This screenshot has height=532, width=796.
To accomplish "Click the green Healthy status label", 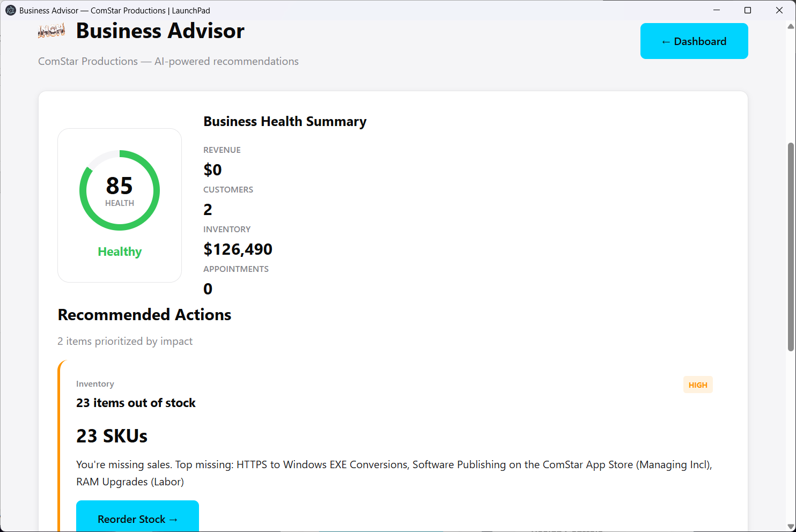I will [120, 252].
